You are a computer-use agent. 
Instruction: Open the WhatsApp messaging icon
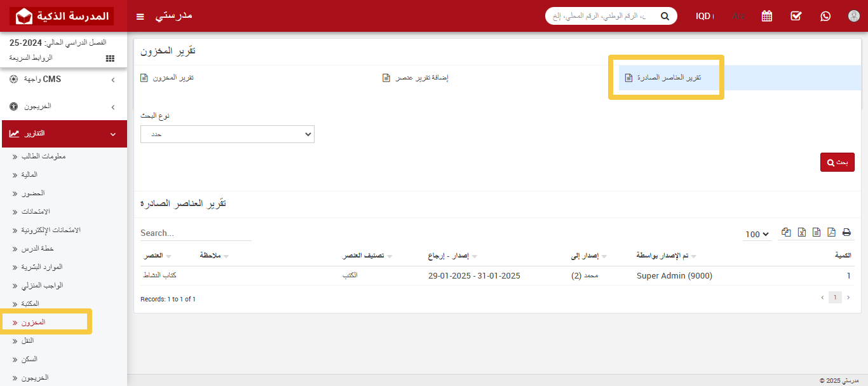pyautogui.click(x=825, y=16)
